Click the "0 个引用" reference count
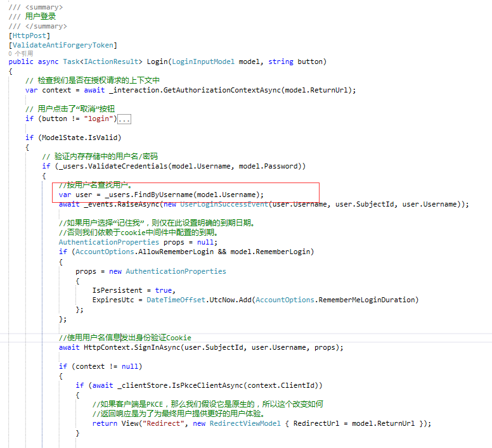The height and width of the screenshot is (448, 492). [x=21, y=54]
